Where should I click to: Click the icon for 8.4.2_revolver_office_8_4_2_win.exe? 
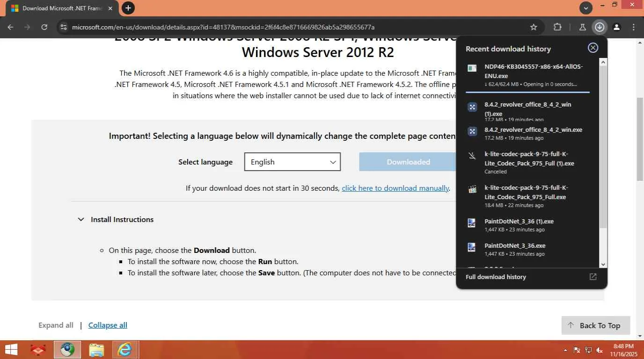472,131
